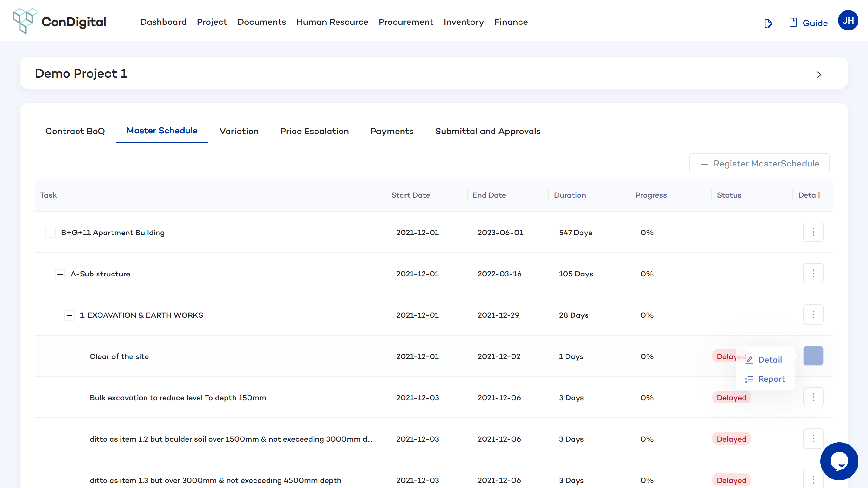Expand the Demo Project 1 chevron arrow
Image resolution: width=868 pixels, height=488 pixels.
coord(819,74)
